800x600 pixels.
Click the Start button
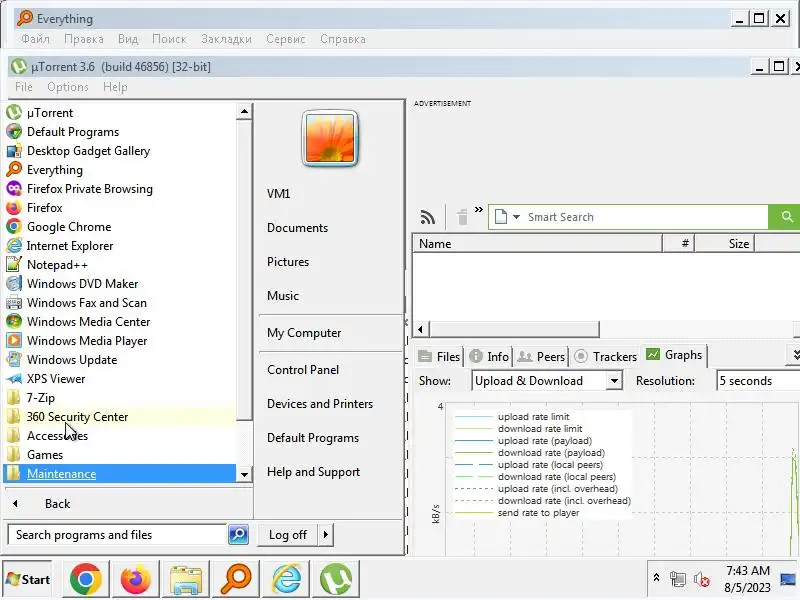[x=28, y=579]
